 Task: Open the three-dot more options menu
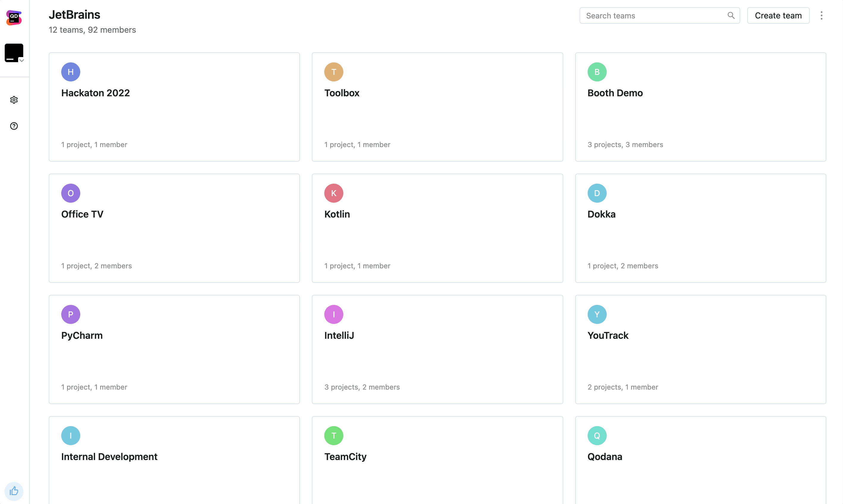[x=821, y=16]
